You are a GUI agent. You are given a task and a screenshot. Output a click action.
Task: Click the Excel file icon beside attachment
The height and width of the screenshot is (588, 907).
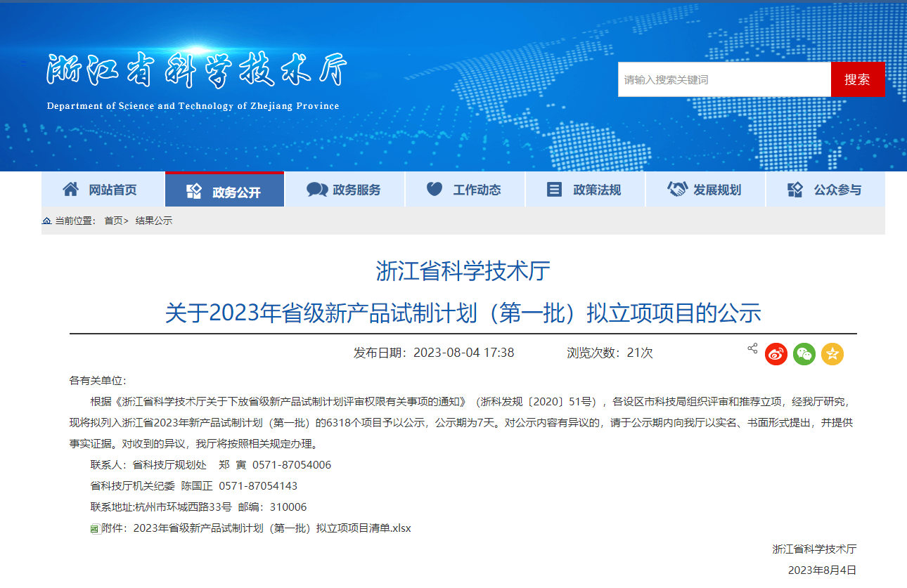click(x=95, y=529)
